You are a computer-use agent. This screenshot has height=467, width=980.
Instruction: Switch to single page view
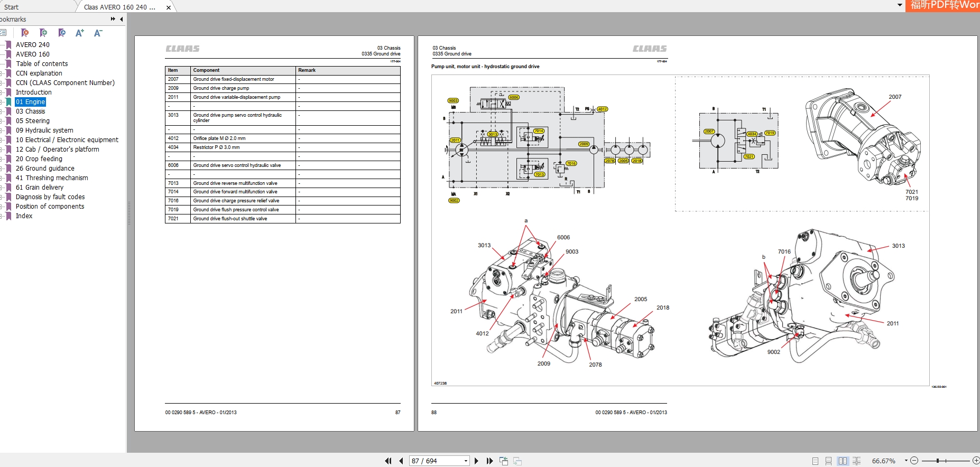coord(815,461)
